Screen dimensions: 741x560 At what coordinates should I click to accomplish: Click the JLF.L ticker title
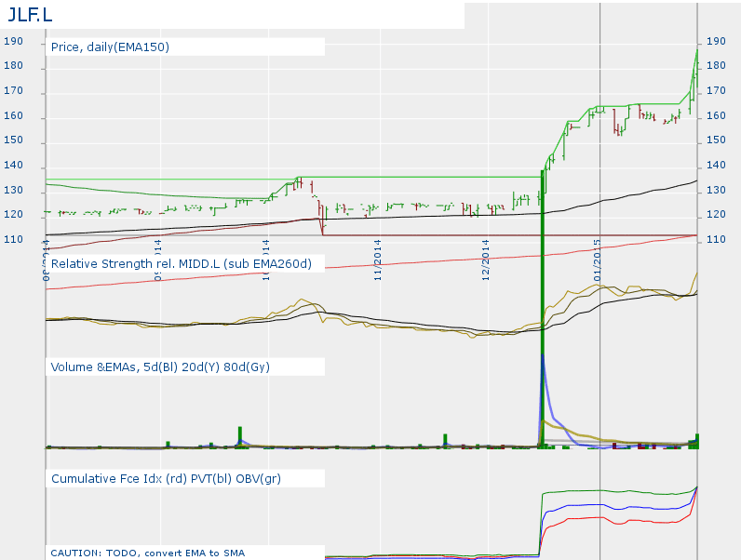[30, 15]
